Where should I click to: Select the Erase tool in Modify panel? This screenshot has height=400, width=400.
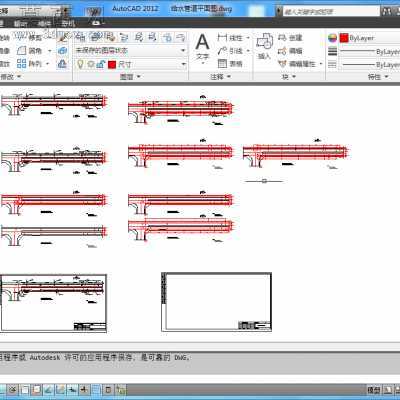click(62, 38)
